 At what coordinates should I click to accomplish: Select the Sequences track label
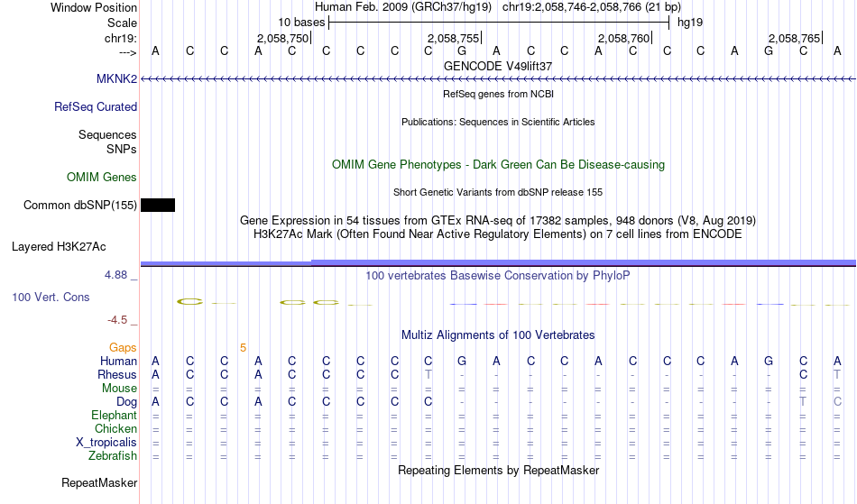coord(107,135)
